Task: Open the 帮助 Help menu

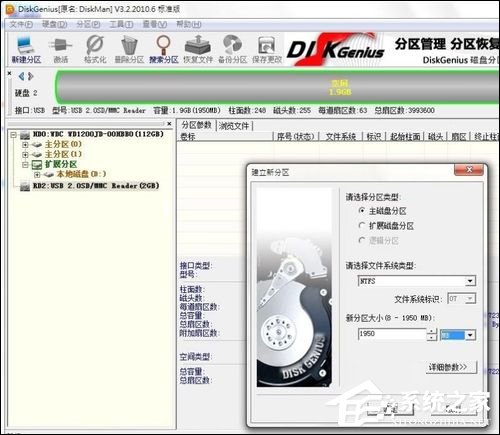Action: coord(189,24)
